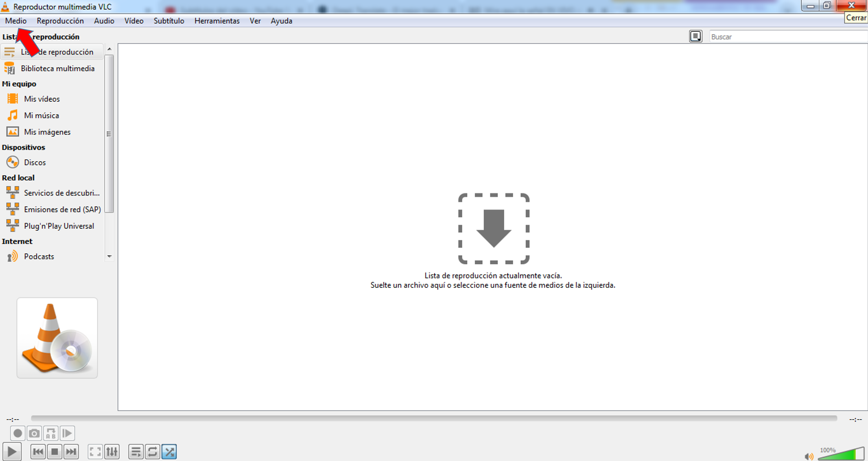Viewport: 868px width, 461px height.
Task: Open extended settings equalizer button
Action: [112, 452]
